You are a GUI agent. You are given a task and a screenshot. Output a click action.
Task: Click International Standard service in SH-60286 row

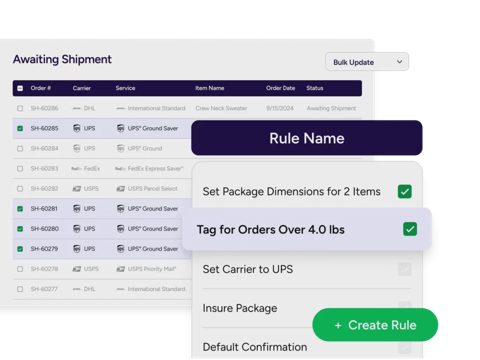tap(156, 108)
